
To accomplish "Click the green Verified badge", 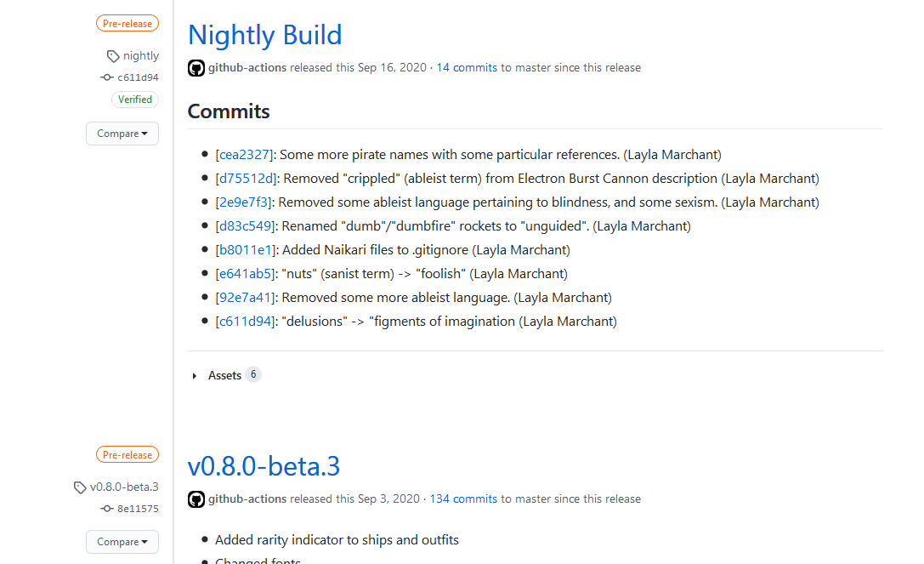I will point(135,100).
